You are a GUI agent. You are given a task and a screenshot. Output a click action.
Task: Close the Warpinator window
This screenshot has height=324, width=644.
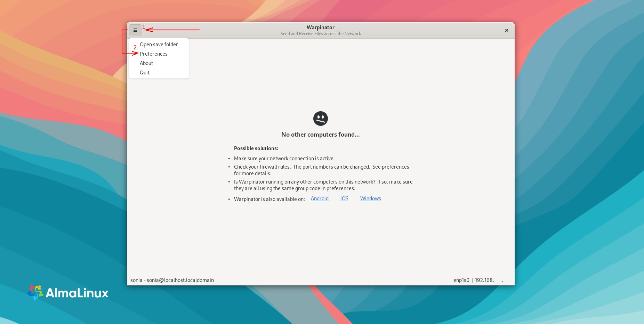[506, 30]
